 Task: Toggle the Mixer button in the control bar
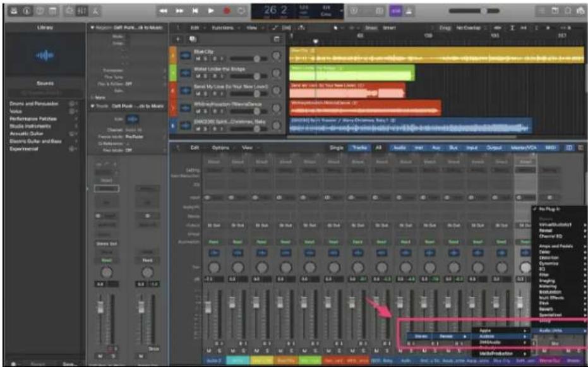pyautogui.click(x=81, y=11)
